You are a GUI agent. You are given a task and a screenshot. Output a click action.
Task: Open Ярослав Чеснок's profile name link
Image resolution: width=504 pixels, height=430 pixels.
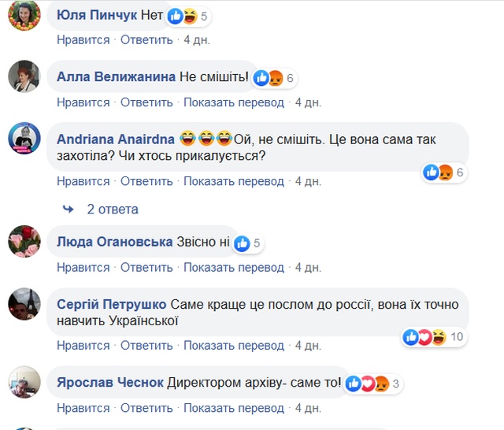[x=110, y=384]
